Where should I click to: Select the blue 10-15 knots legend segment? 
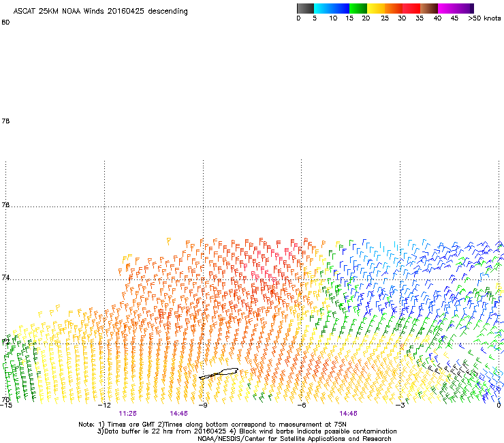[x=341, y=8]
